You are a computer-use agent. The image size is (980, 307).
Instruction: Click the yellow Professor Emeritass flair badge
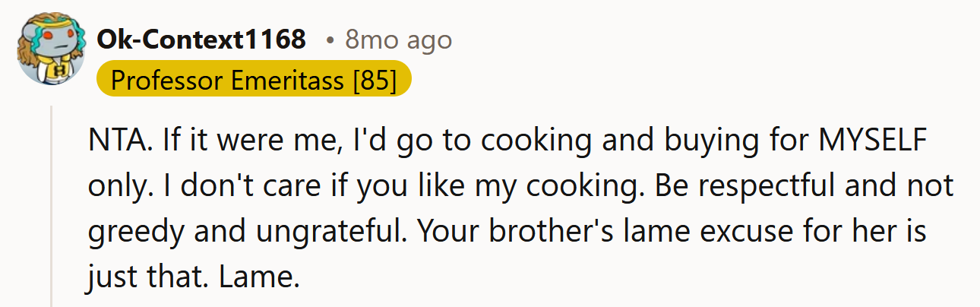pyautogui.click(x=254, y=80)
